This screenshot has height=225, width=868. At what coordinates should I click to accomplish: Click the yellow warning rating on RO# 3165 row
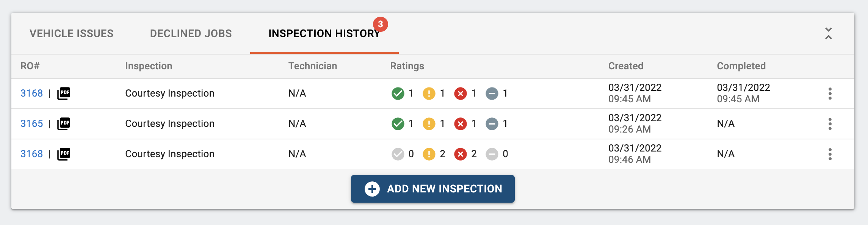(x=429, y=123)
